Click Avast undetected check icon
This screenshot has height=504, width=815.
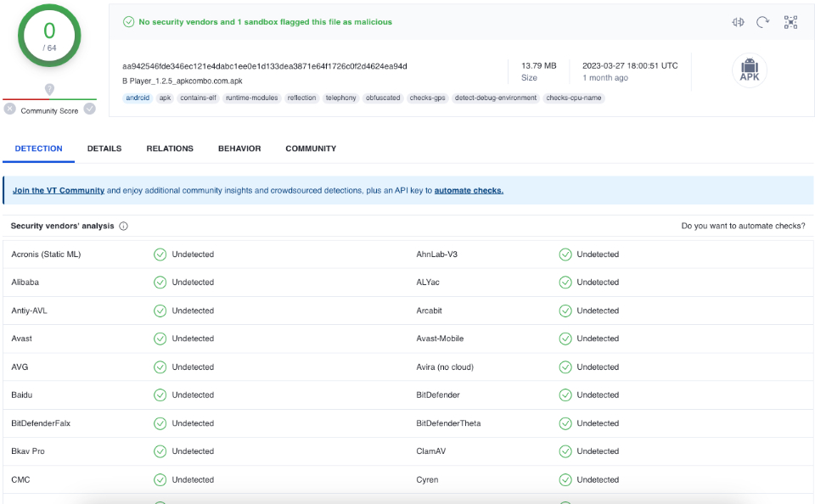(160, 339)
